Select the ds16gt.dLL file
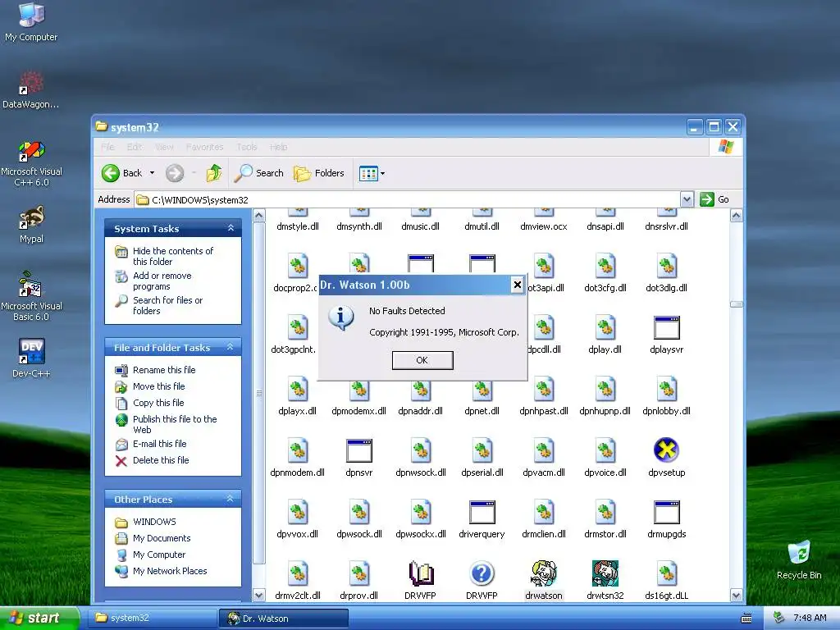This screenshot has height=630, width=840. pyautogui.click(x=666, y=580)
